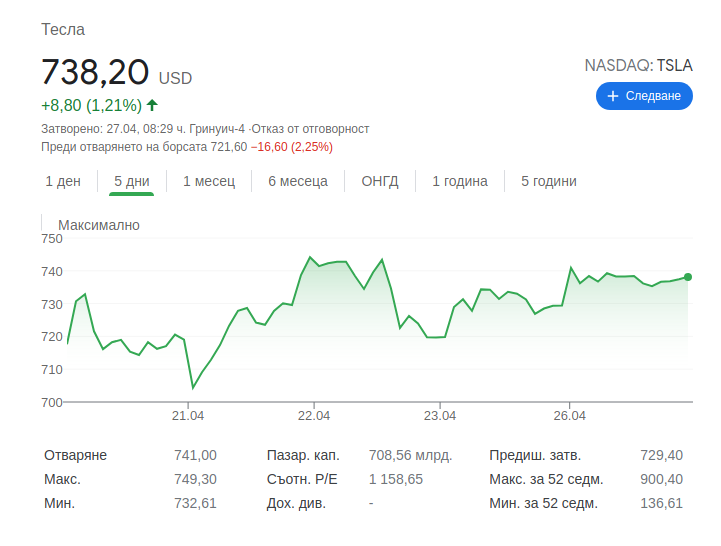Click the 22.04 date axis label
The height and width of the screenshot is (546, 721).
[x=314, y=416]
